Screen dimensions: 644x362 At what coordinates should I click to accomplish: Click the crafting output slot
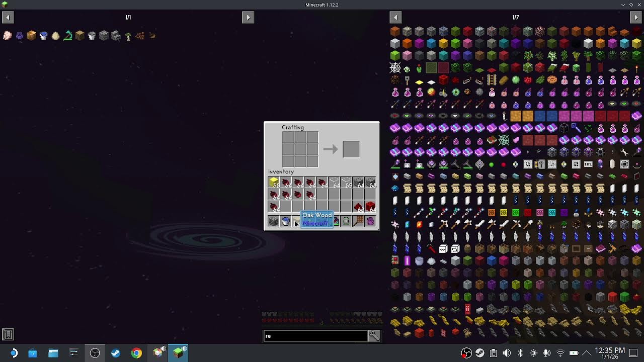coord(351,149)
